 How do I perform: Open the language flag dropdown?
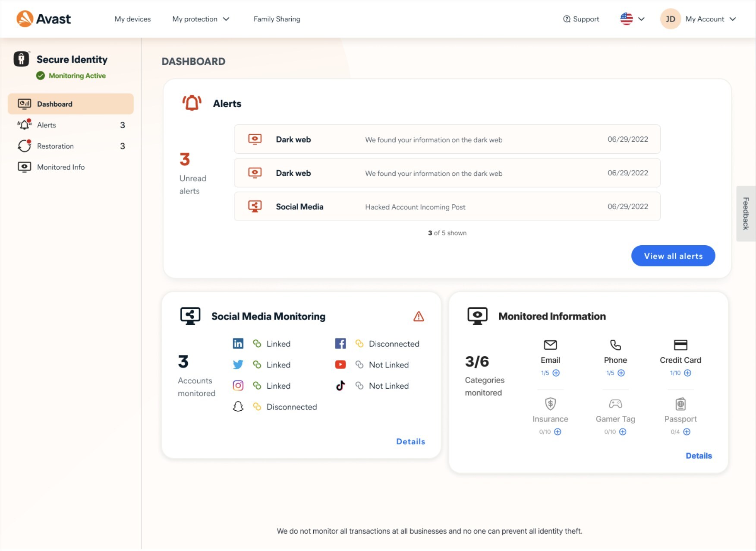[x=632, y=19]
